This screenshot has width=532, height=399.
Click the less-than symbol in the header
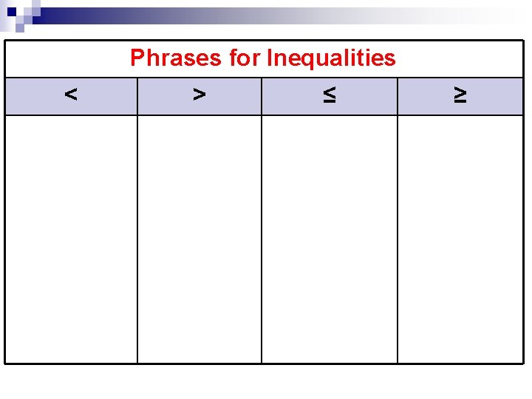click(71, 94)
